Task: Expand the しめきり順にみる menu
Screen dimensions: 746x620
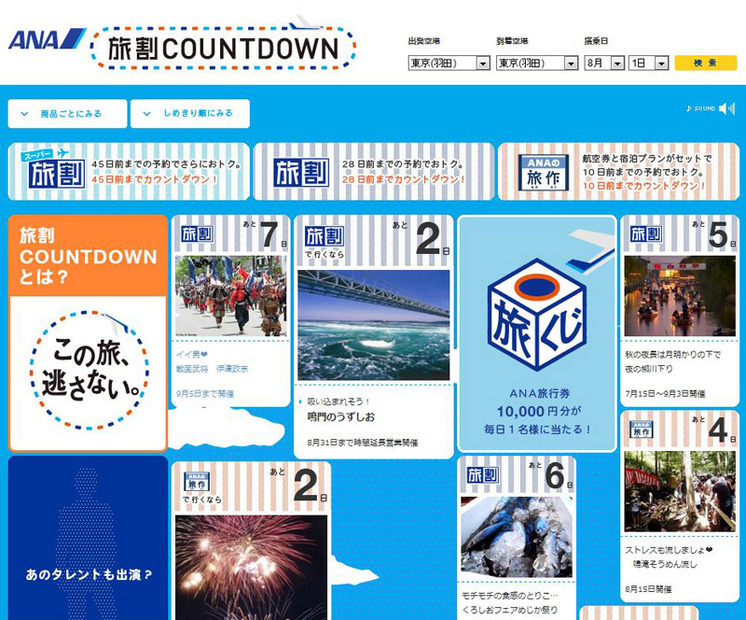Action: click(190, 114)
